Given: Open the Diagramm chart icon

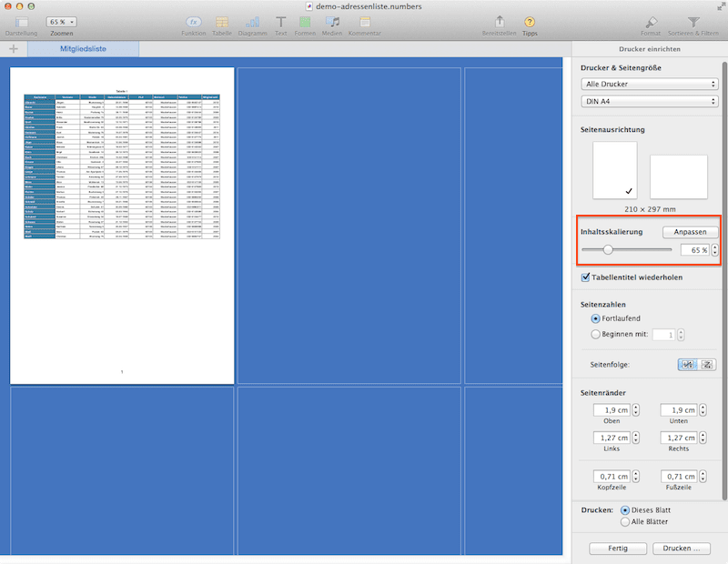Looking at the screenshot, I should (x=253, y=22).
